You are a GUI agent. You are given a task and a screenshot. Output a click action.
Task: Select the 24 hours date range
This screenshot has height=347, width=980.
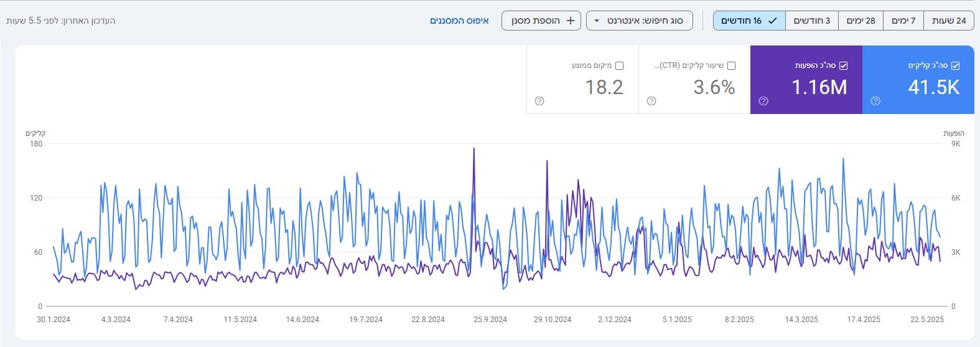[x=948, y=21]
